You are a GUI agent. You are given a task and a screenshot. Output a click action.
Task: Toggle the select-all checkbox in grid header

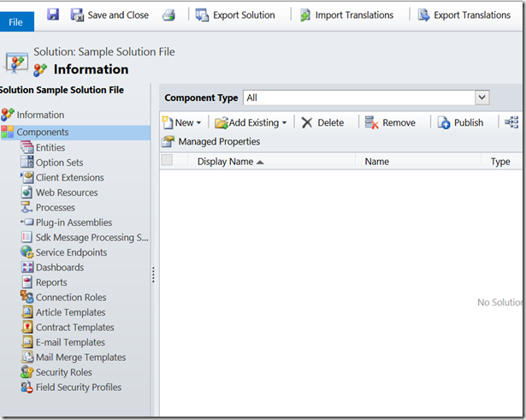click(x=167, y=161)
